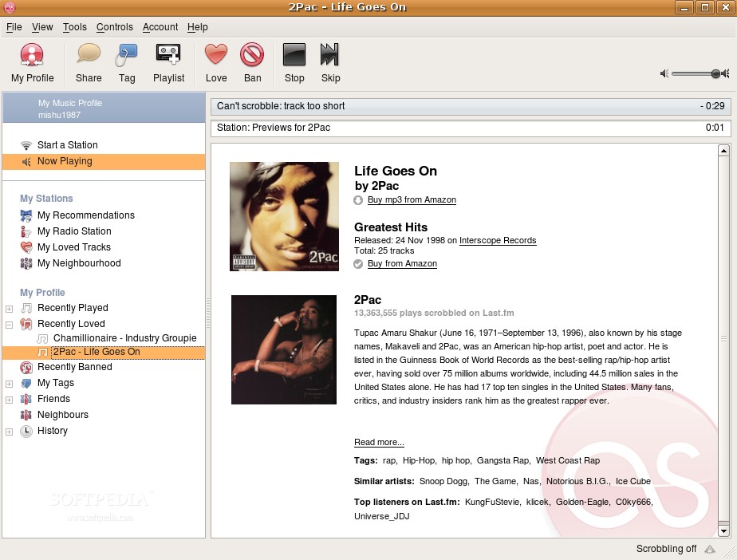Select Now Playing in sidebar
This screenshot has height=560, width=737.
pos(104,161)
